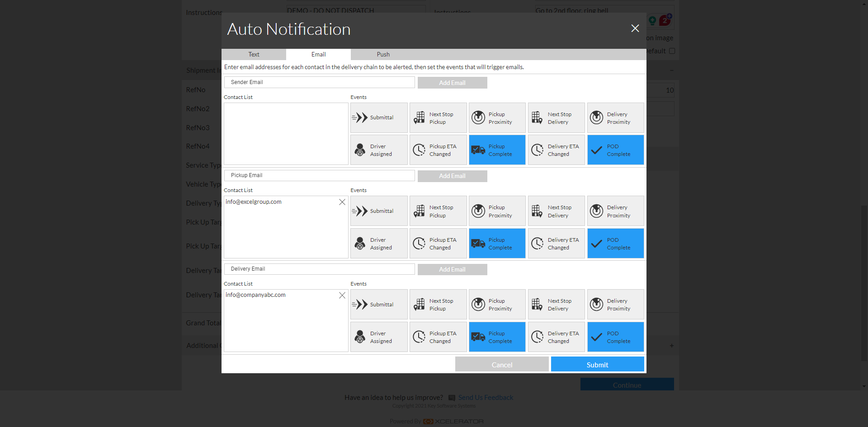Click Driver Assigned icon in Pickup Email events
This screenshot has width=868, height=427.
click(x=360, y=243)
